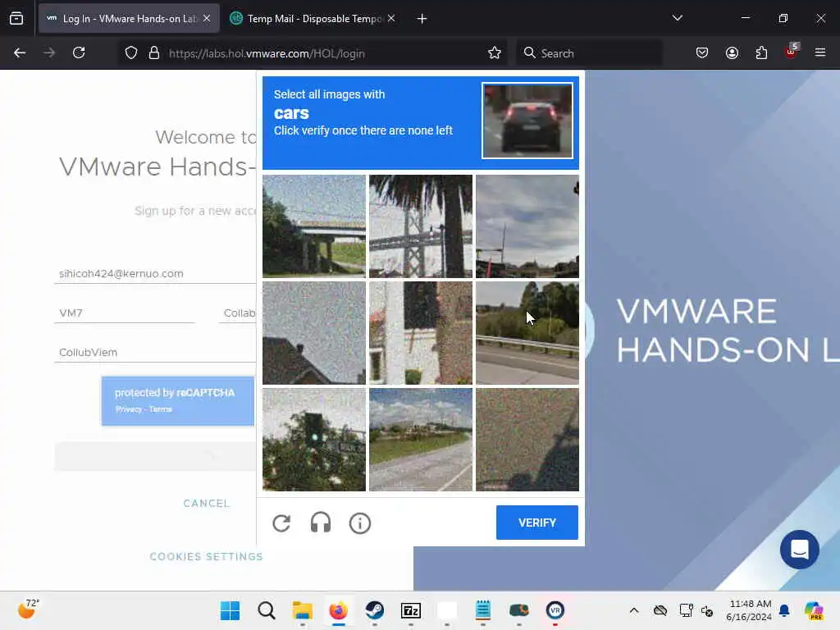Select the white building wall captcha tile
The image size is (840, 630).
[x=421, y=333]
